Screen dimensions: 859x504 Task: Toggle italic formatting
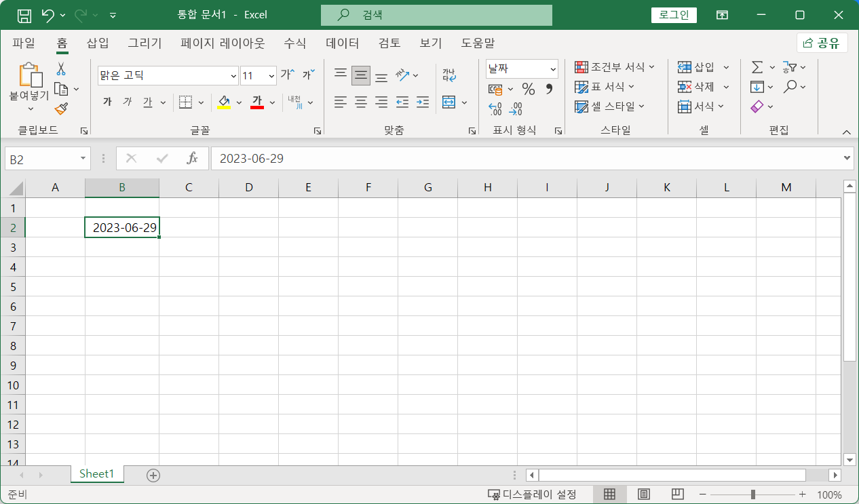point(127,102)
